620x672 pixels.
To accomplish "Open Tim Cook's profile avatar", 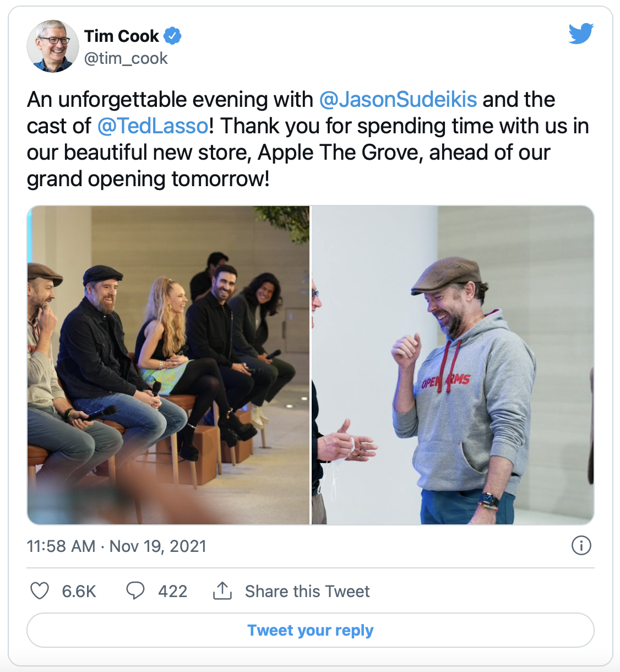I will pos(53,46).
